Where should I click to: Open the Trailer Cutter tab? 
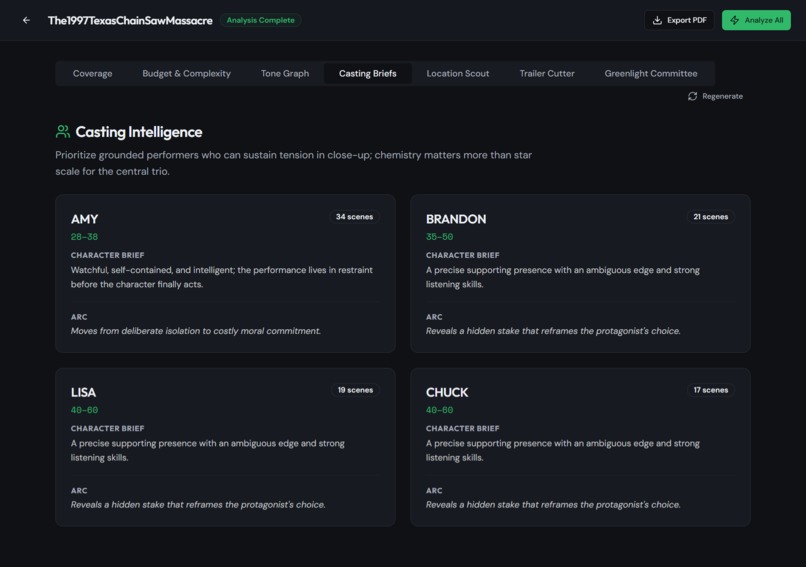click(x=546, y=74)
